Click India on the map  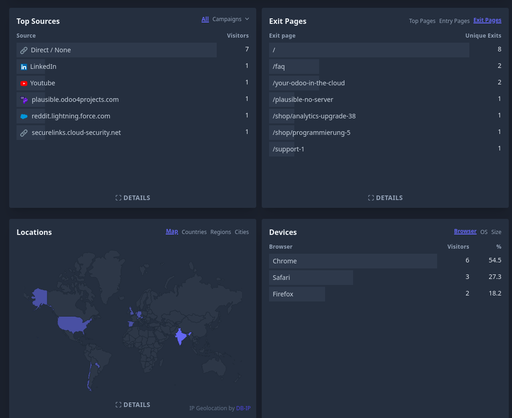[180, 336]
